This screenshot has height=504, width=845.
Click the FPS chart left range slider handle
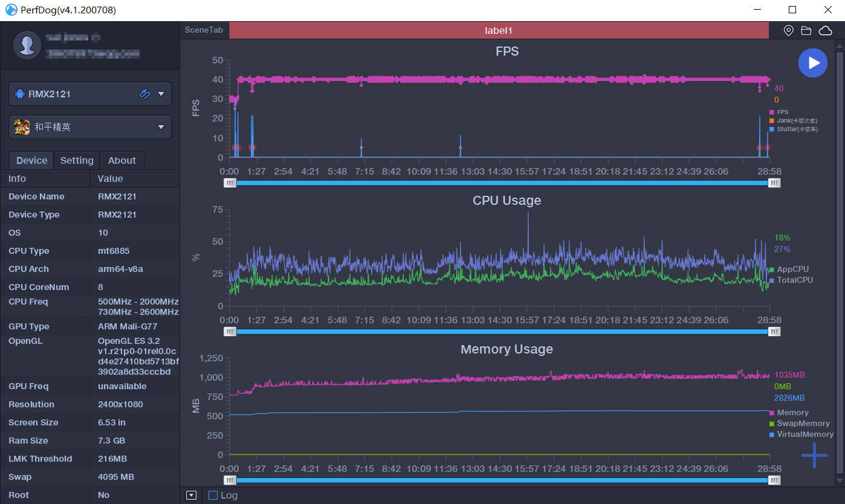tap(230, 183)
